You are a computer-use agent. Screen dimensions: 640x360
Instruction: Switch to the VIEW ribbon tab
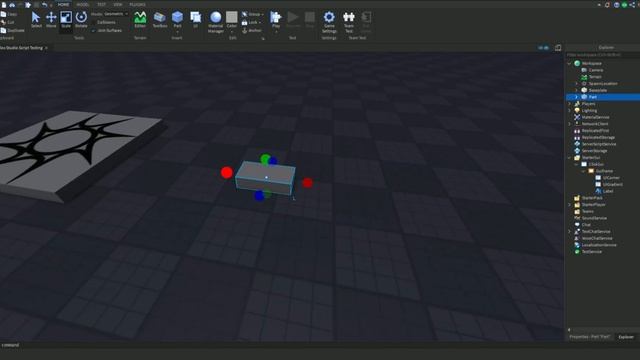pos(118,4)
